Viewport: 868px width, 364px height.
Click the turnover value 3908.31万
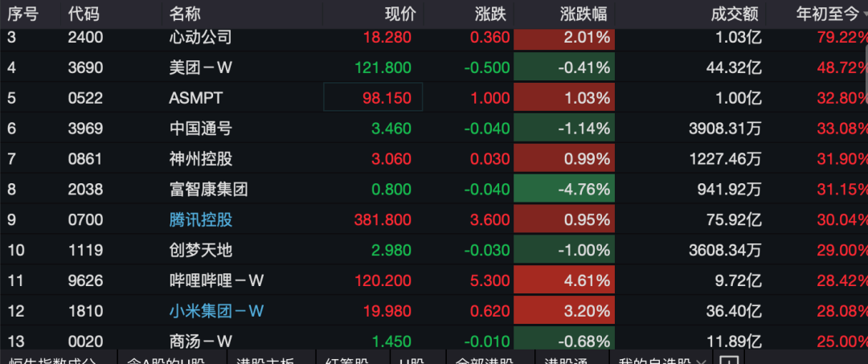[725, 129]
